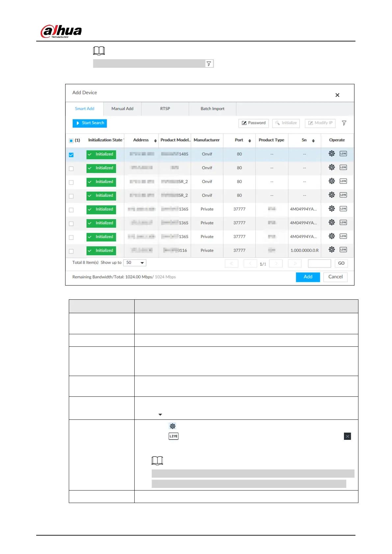Click the gear icon in the second 136S row

pyautogui.click(x=332, y=222)
